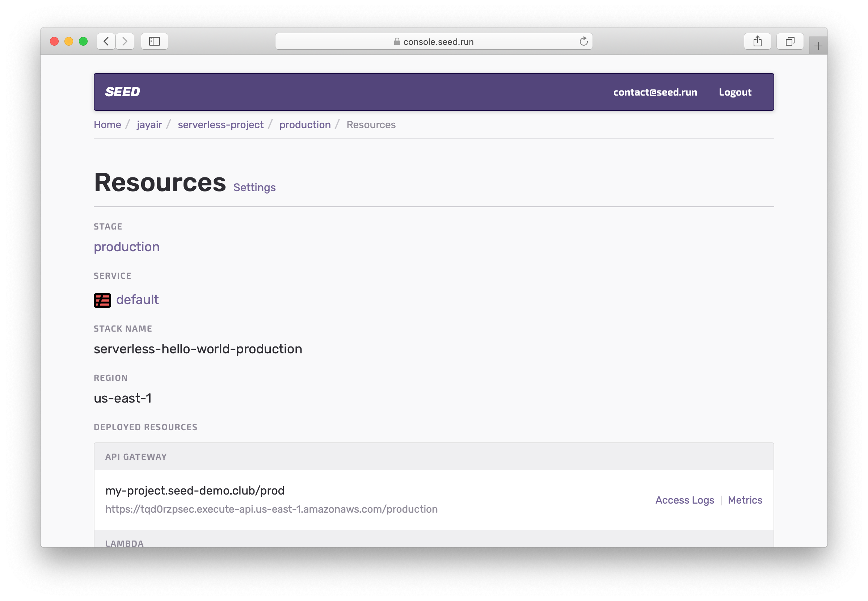
Task: Show all tabs overview icon
Action: (x=790, y=41)
